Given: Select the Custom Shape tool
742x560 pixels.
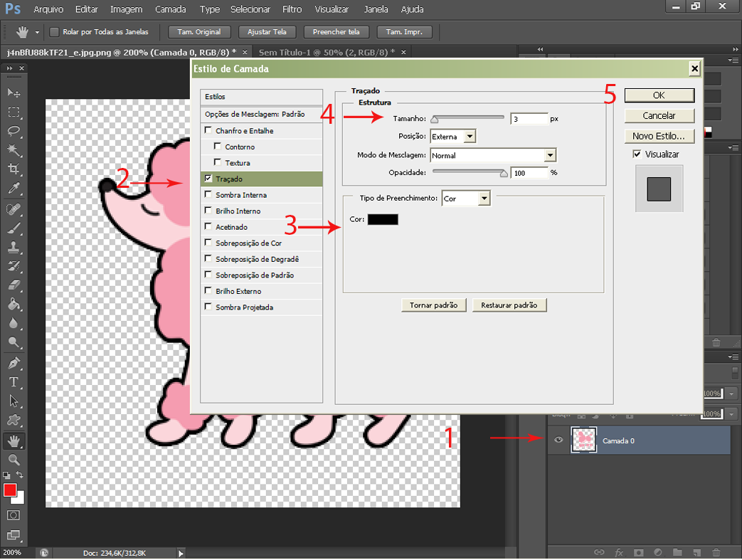Looking at the screenshot, I should coord(14,421).
